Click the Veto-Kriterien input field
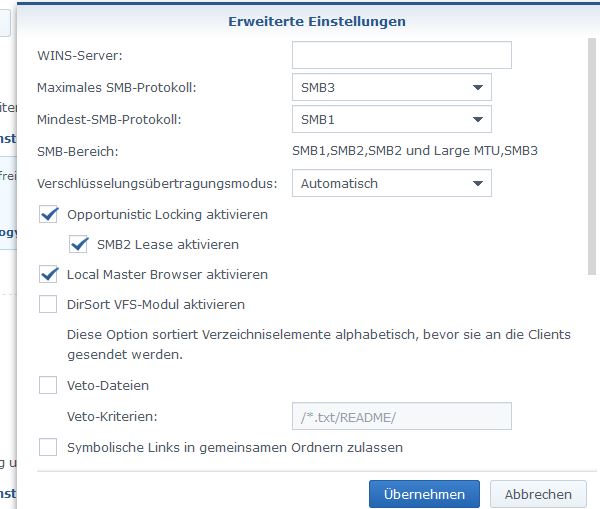This screenshot has height=509, width=600. [x=401, y=416]
